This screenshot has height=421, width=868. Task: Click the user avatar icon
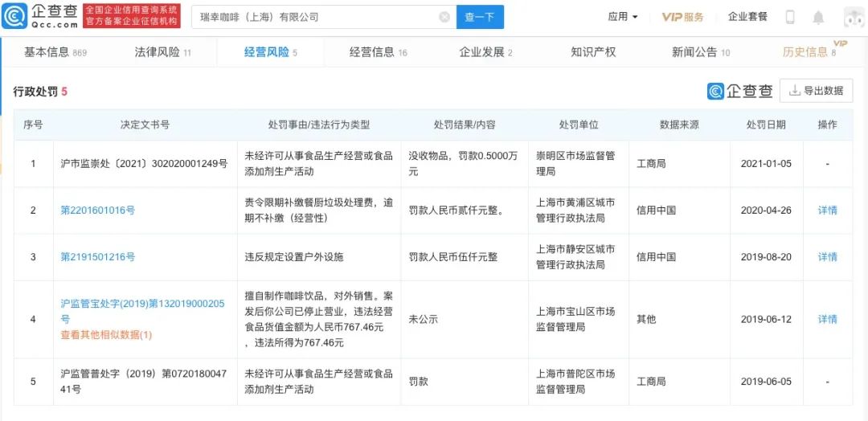[x=855, y=18]
